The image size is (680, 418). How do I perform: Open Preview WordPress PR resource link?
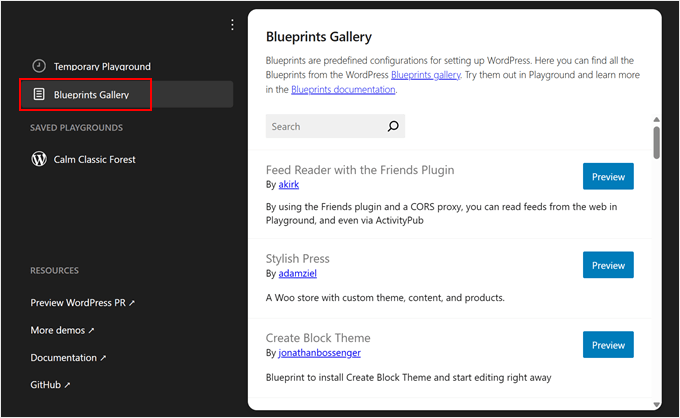point(81,304)
